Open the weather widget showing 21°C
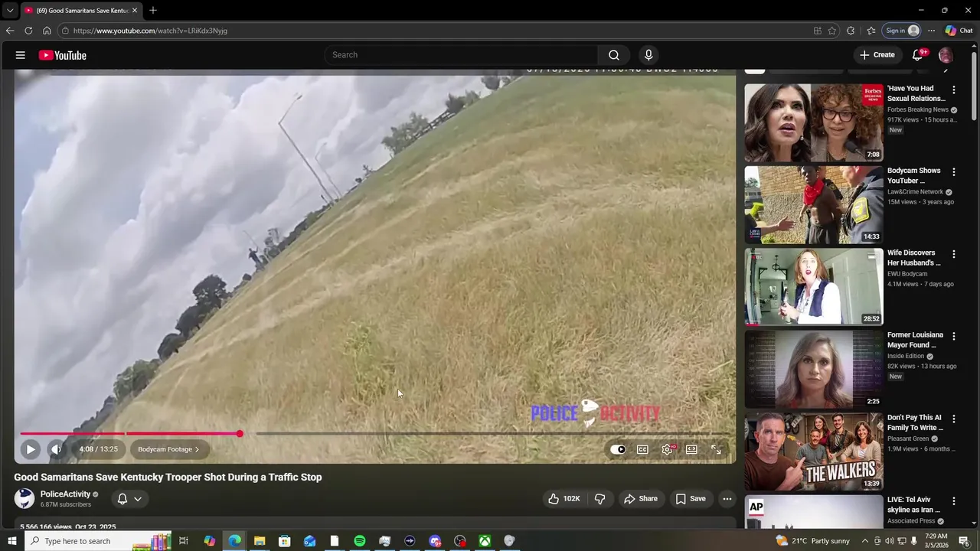Image resolution: width=980 pixels, height=551 pixels. click(812, 541)
